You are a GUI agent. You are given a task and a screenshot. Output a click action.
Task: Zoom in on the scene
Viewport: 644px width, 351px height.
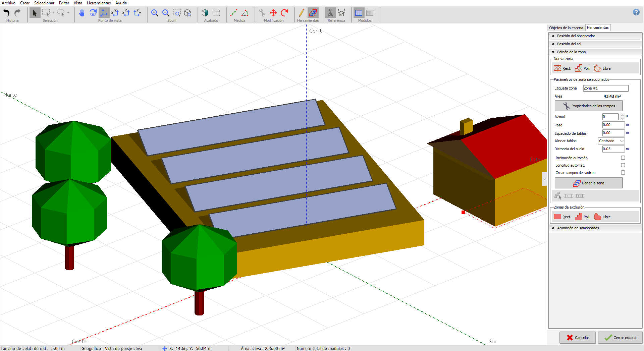coord(155,13)
